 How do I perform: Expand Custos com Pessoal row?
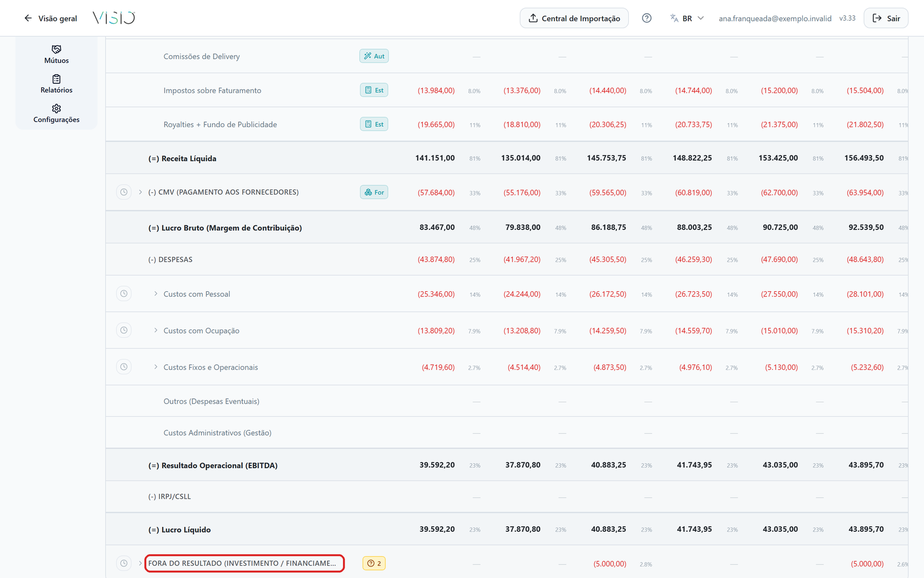(155, 294)
